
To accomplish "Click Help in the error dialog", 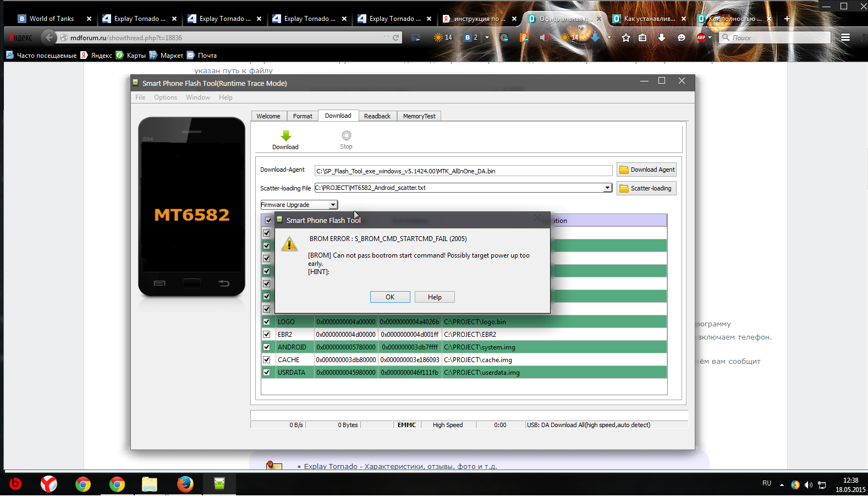I will click(x=435, y=297).
